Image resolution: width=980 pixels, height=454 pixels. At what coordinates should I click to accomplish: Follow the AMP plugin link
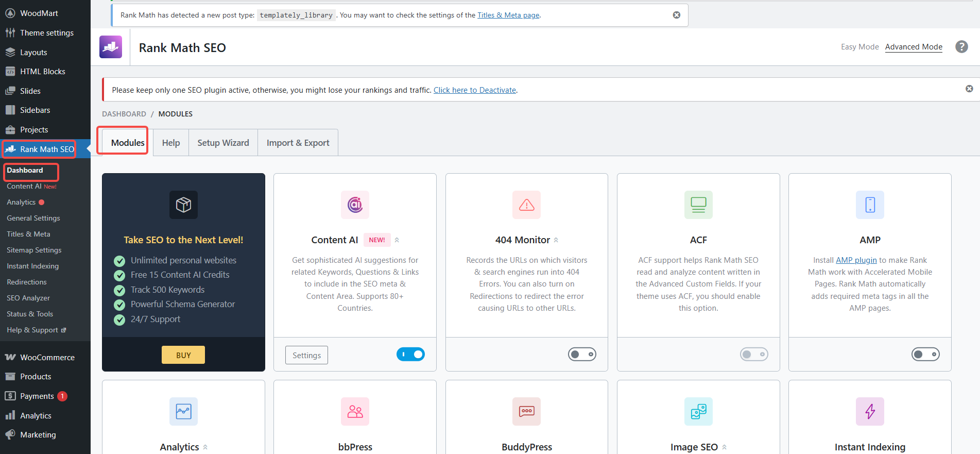pyautogui.click(x=856, y=260)
